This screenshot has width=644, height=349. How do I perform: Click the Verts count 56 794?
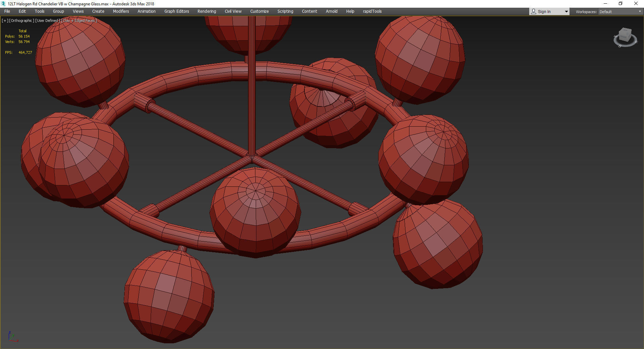[24, 42]
